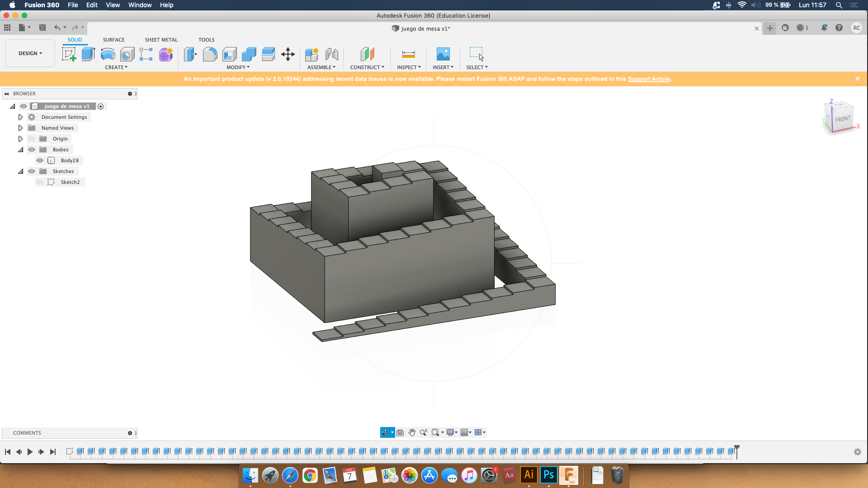Collapse the Bodies folder
The width and height of the screenshot is (868, 488).
(x=20, y=150)
